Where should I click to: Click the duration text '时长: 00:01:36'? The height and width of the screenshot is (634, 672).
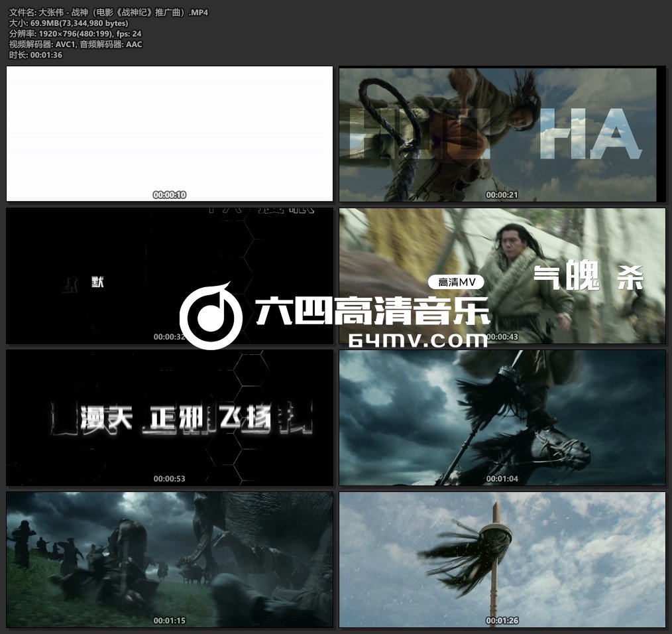pos(36,55)
